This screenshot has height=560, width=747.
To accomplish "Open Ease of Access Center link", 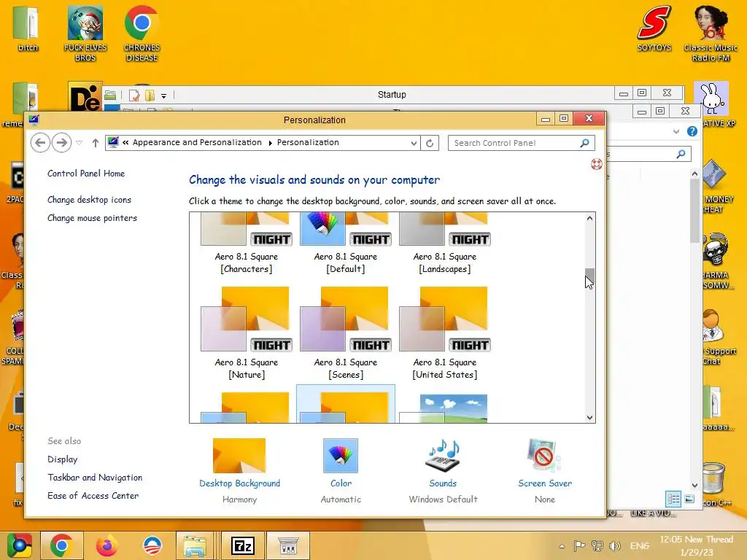I will tap(93, 495).
